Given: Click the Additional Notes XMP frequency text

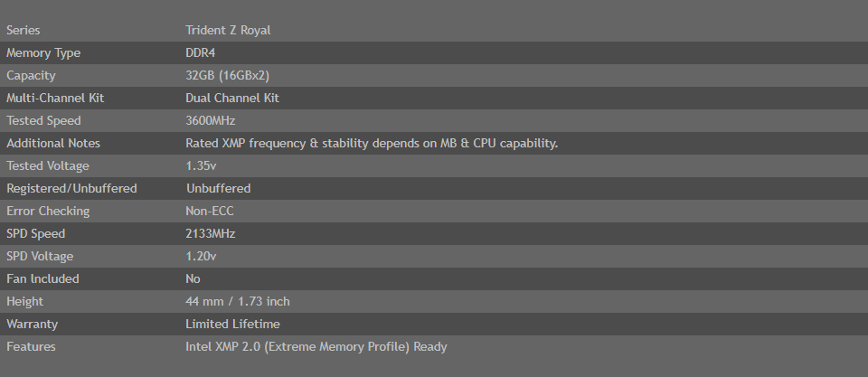Looking at the screenshot, I should click(372, 144).
